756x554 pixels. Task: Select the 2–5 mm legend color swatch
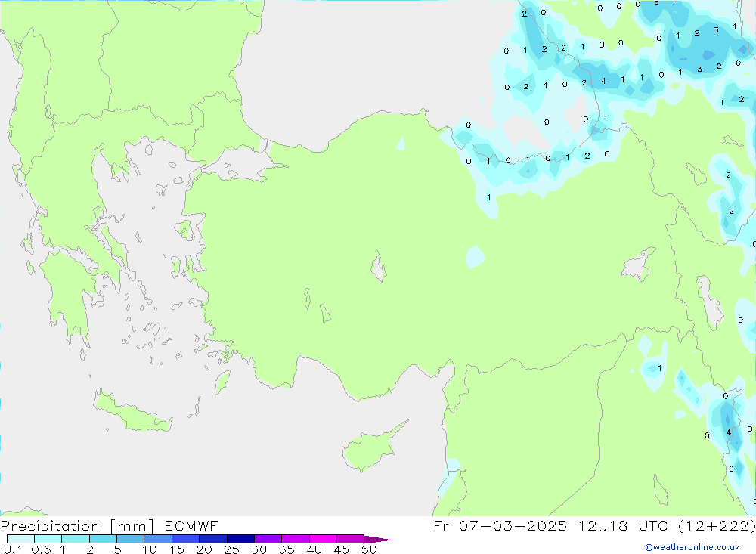[103, 539]
